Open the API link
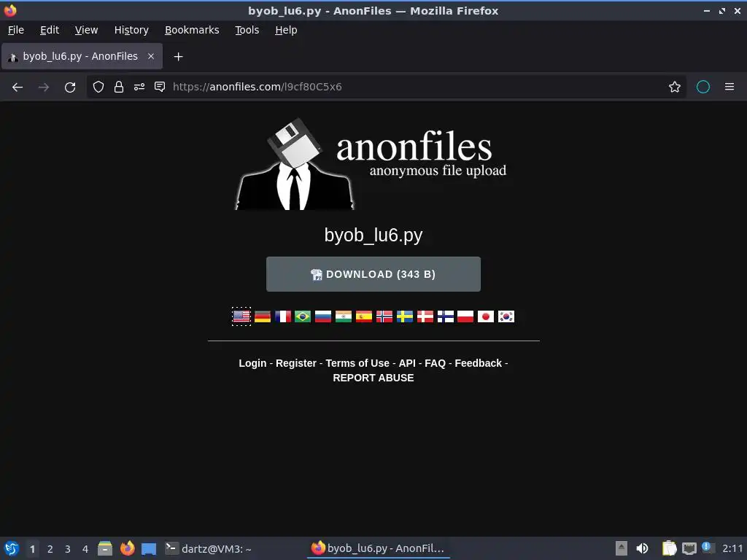Viewport: 747px width, 560px height. [407, 363]
